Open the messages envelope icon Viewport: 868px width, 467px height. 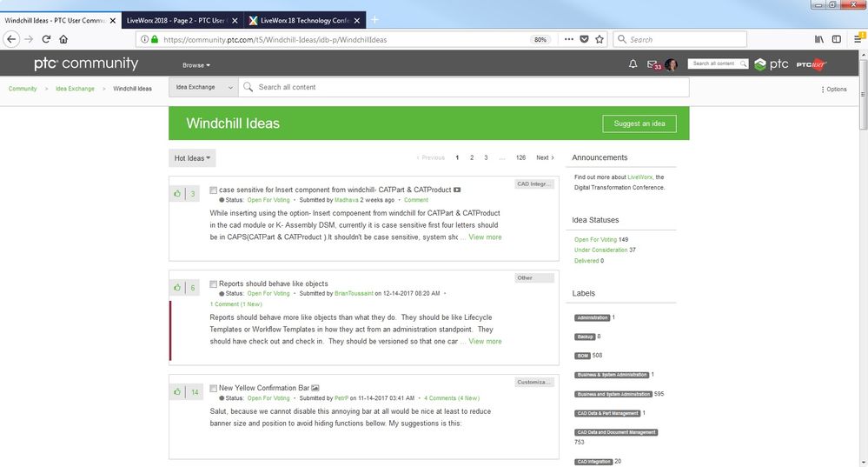[653, 65]
